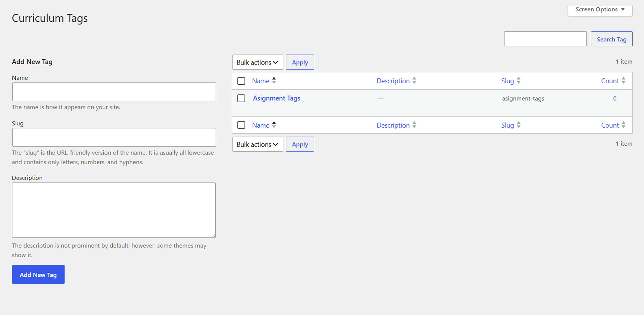Sort by Description in table header
The width and height of the screenshot is (644, 315).
coord(393,81)
